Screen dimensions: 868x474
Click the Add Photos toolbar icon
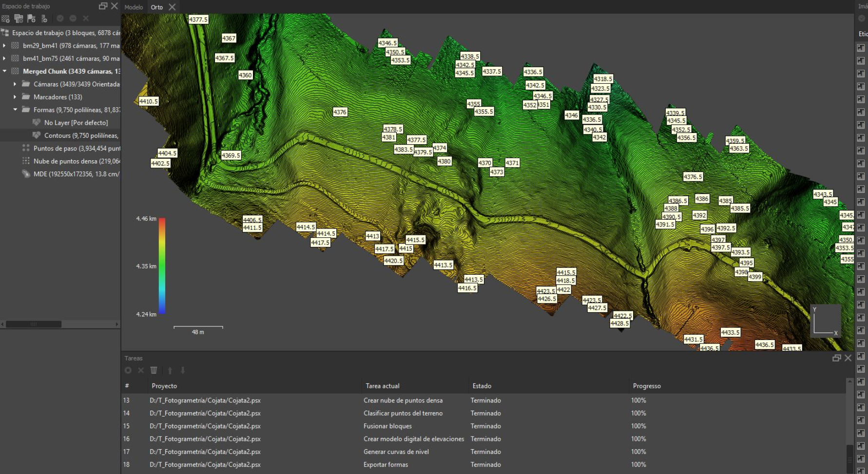[x=19, y=19]
